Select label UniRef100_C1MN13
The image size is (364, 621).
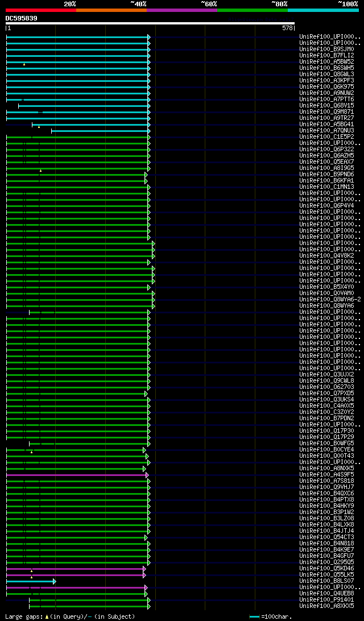[x=327, y=187]
